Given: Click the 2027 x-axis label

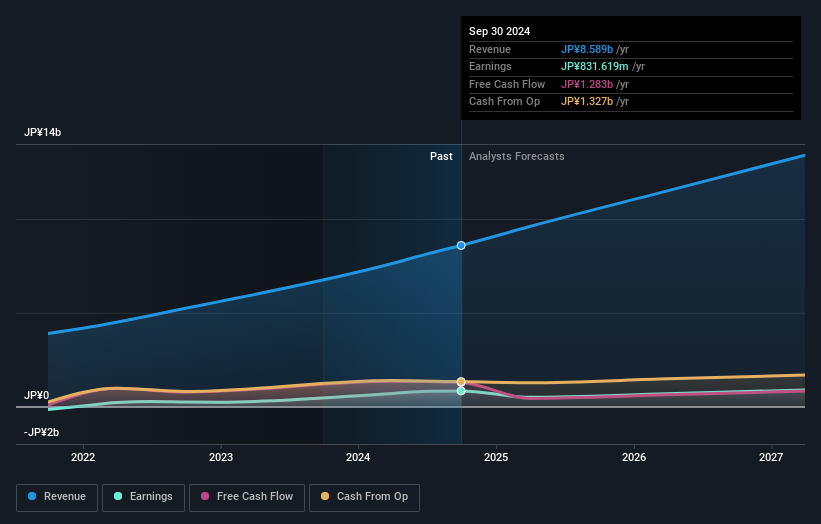Looking at the screenshot, I should 771,458.
